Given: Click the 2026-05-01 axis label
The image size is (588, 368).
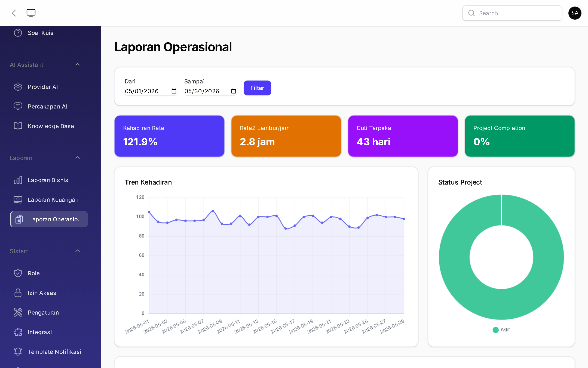Looking at the screenshot, I should [x=137, y=326].
